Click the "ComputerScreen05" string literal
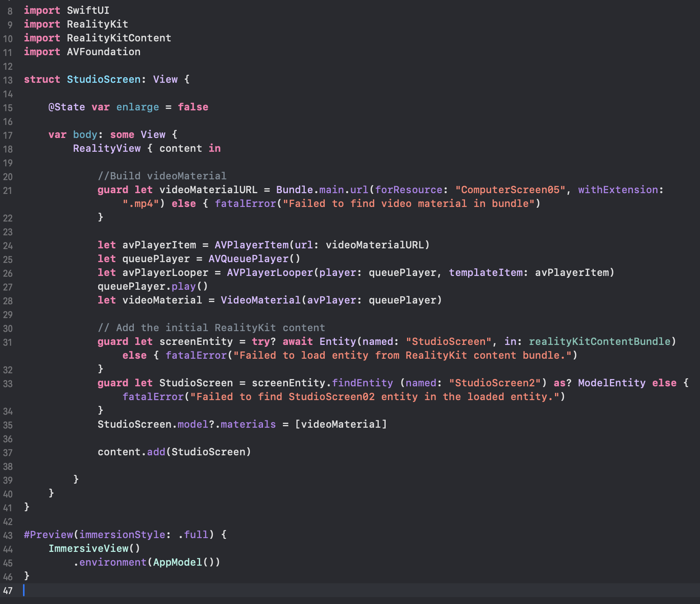The image size is (700, 604). pos(510,190)
